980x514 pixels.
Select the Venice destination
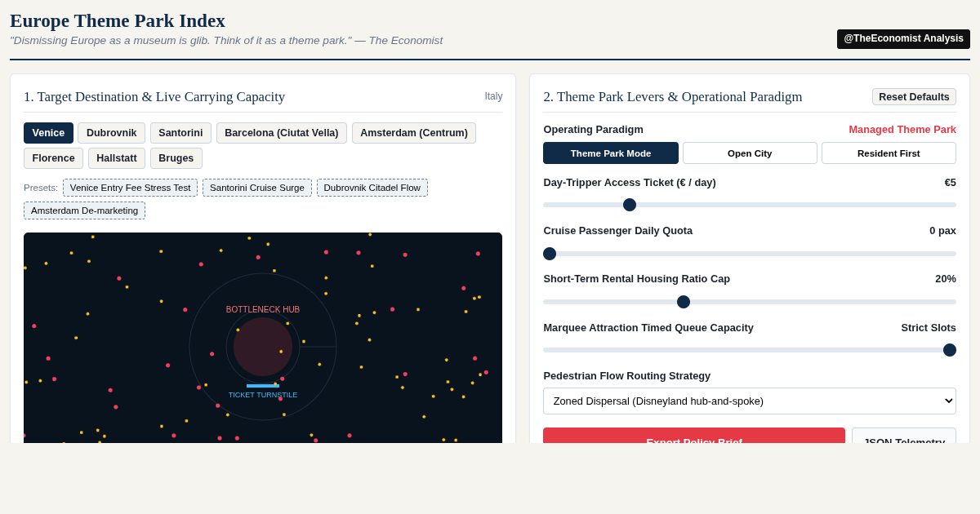[48, 133]
